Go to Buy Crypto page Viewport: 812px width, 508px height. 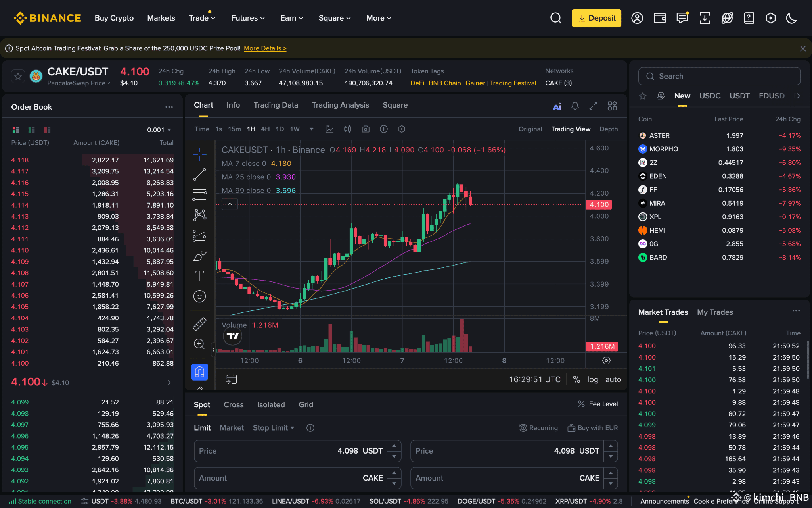click(114, 18)
